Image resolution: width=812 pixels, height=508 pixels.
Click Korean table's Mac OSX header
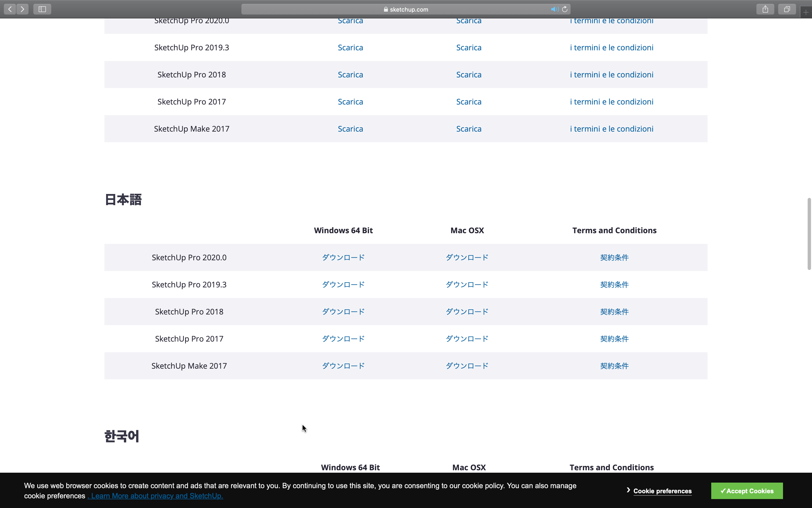pyautogui.click(x=469, y=467)
